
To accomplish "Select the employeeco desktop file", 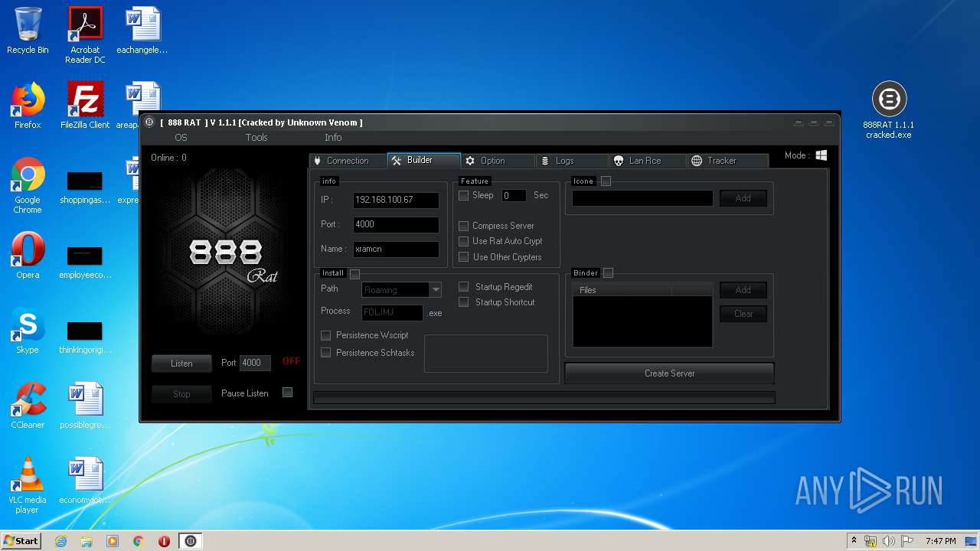I will tap(85, 262).
